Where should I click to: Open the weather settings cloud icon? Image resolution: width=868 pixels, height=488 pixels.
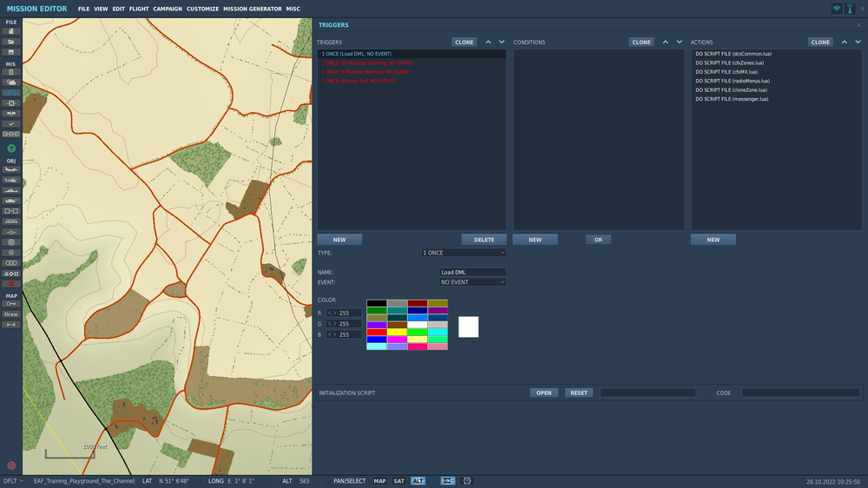pos(11,82)
